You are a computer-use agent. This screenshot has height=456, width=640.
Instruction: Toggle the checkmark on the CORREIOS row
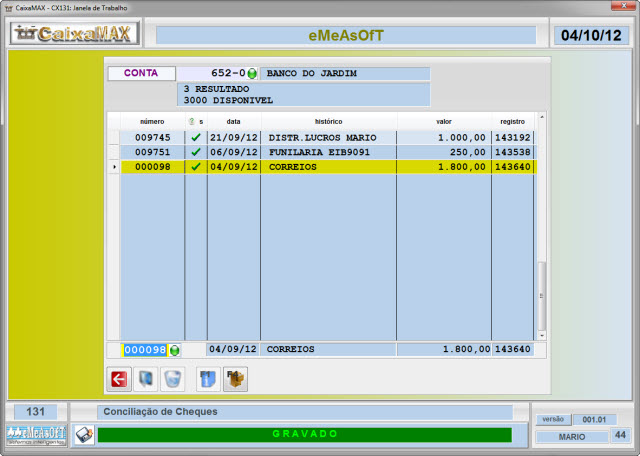coord(196,167)
